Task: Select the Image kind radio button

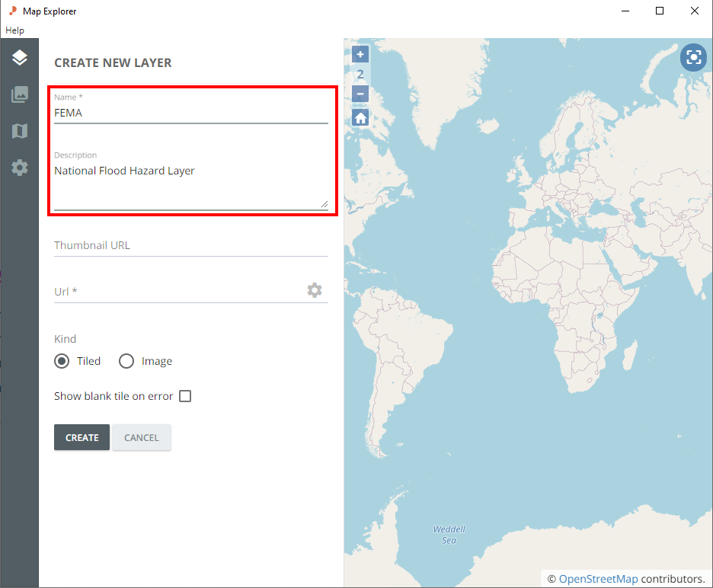Action: click(x=126, y=361)
